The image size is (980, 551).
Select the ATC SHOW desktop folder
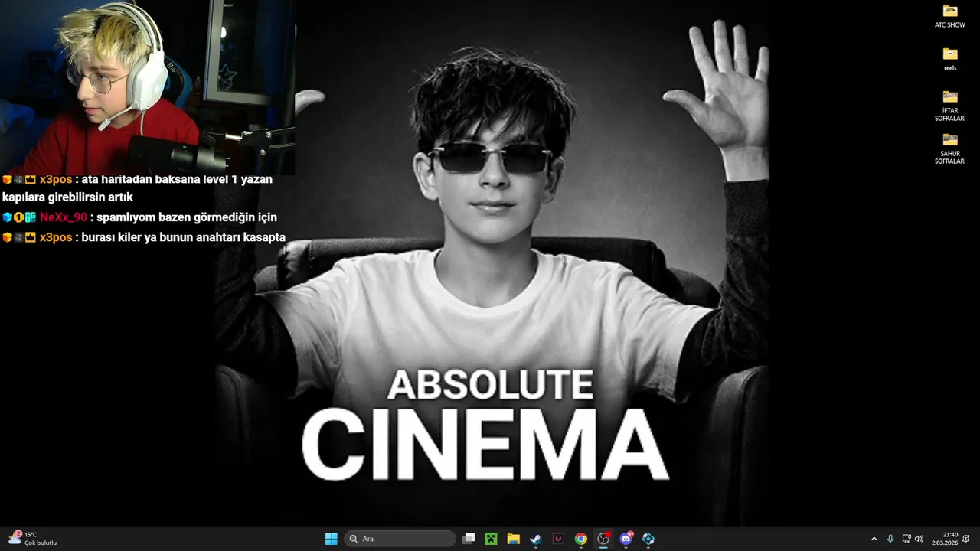(950, 16)
